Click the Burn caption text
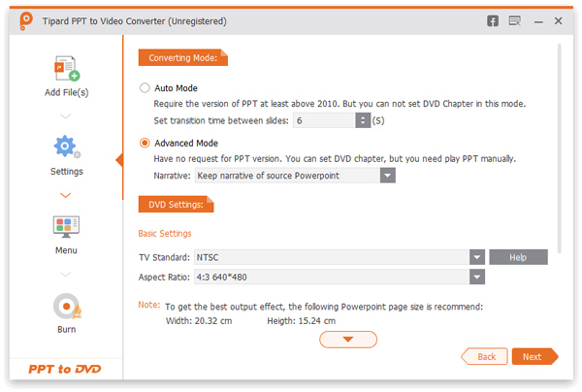The image size is (582, 392). pos(66,329)
